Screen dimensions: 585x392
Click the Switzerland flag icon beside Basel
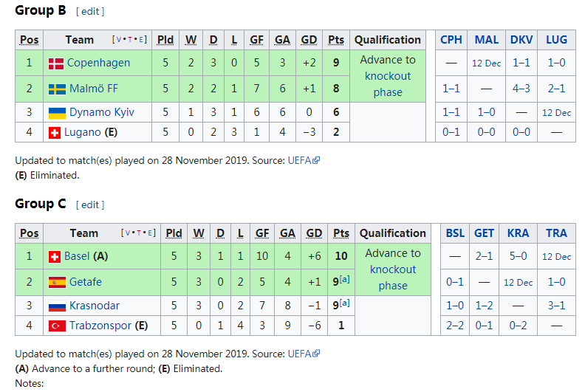[x=54, y=257]
